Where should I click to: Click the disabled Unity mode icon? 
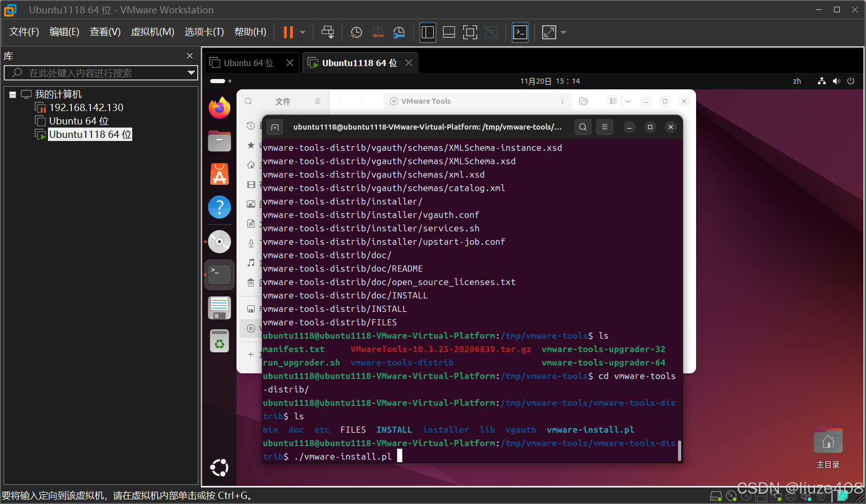(x=492, y=33)
